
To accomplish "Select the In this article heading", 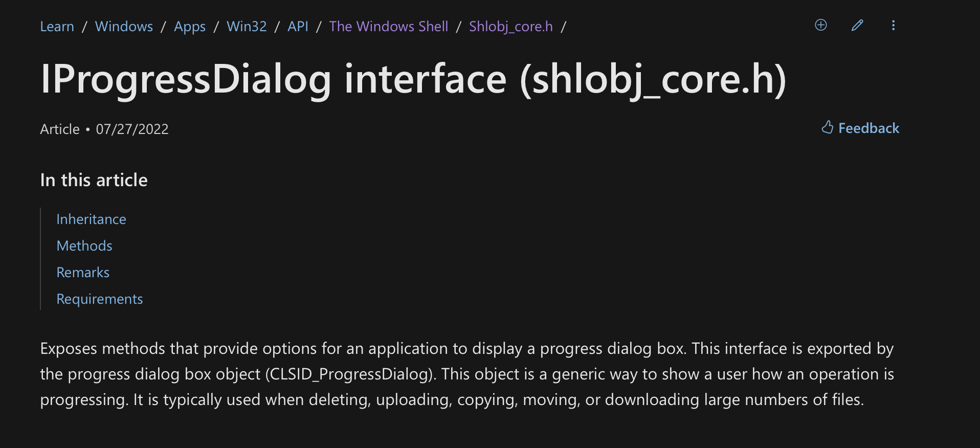I will click(x=94, y=180).
